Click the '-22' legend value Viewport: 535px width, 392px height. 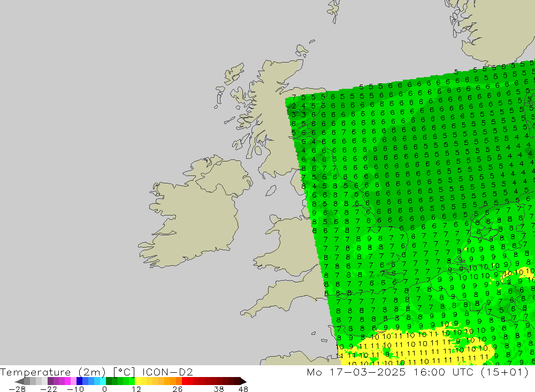49,389
